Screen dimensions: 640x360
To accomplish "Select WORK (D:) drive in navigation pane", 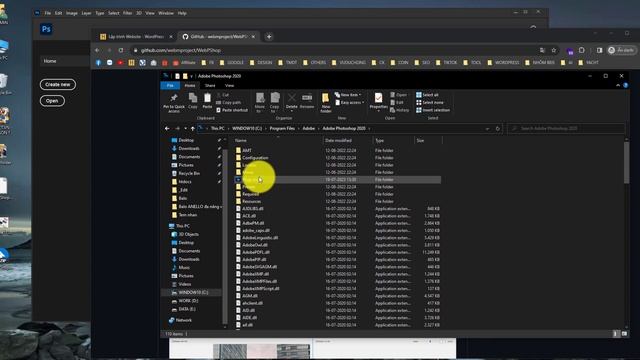I will 188,301.
